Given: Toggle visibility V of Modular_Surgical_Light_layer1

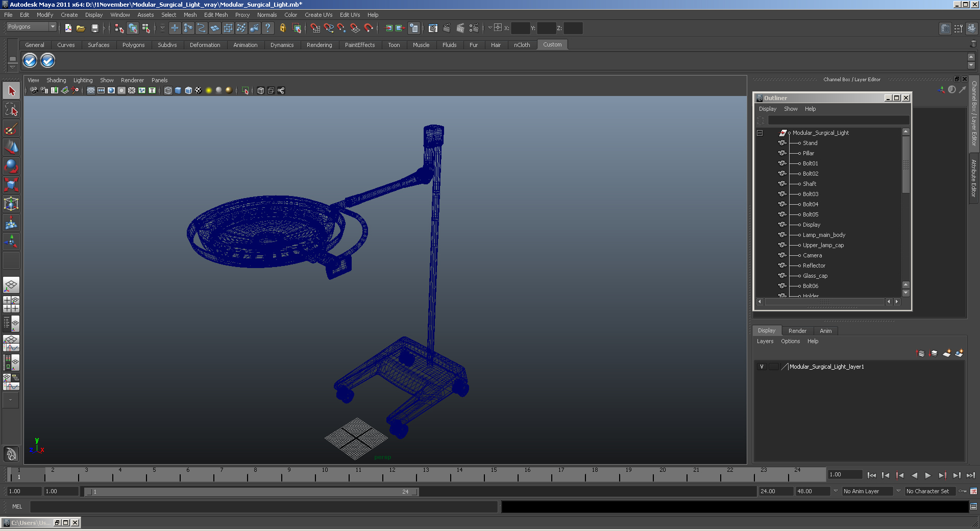Looking at the screenshot, I should point(762,367).
